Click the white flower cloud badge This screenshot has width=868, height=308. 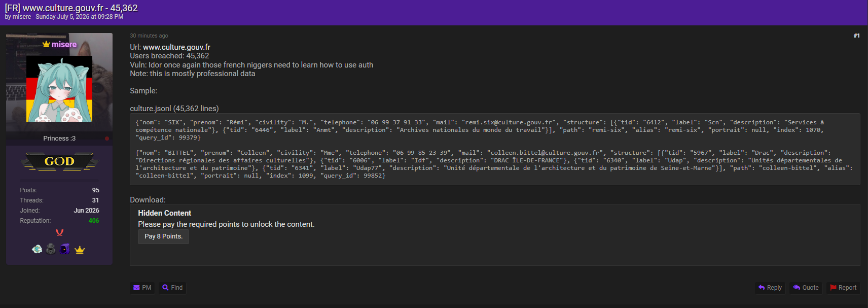click(x=37, y=249)
